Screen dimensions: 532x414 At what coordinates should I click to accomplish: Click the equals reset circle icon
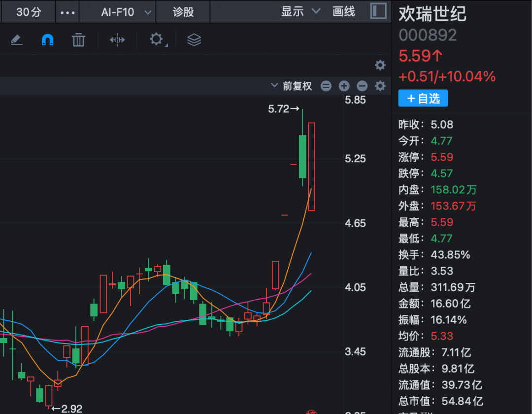[x=326, y=86]
